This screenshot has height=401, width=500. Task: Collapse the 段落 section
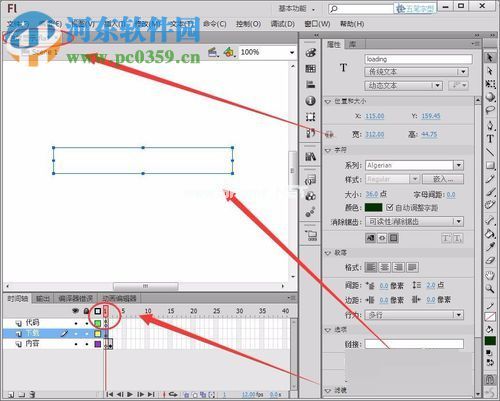click(x=328, y=253)
